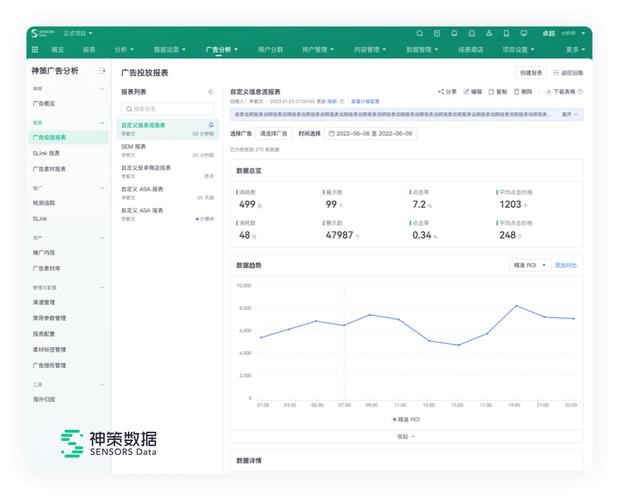Image resolution: width=619 pixels, height=500 pixels.
Task: Click the Sensors logo in top-left header
Action: [43, 33]
